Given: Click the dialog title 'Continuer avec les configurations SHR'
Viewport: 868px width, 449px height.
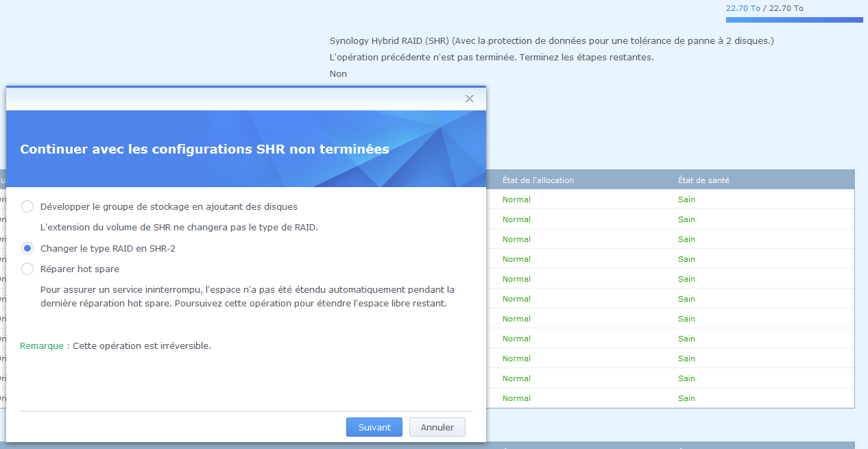Looking at the screenshot, I should point(204,149).
